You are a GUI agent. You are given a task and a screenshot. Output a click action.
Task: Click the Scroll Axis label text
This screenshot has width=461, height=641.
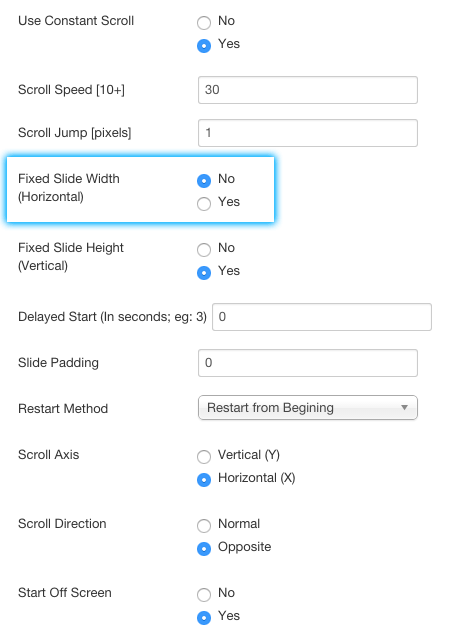point(49,455)
